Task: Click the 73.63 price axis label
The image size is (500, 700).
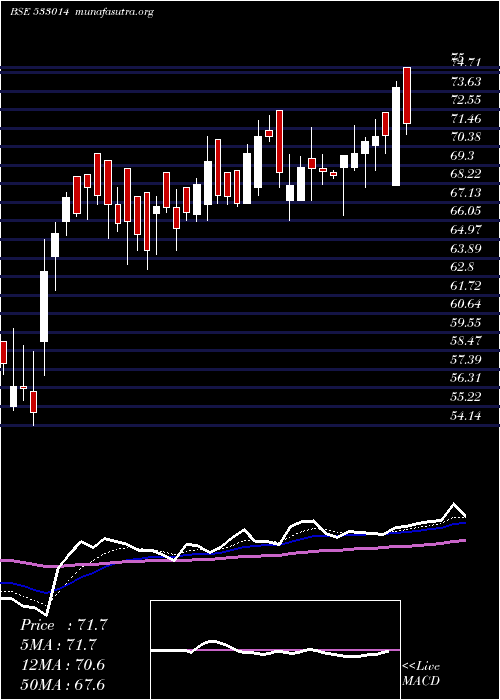Action: click(466, 81)
